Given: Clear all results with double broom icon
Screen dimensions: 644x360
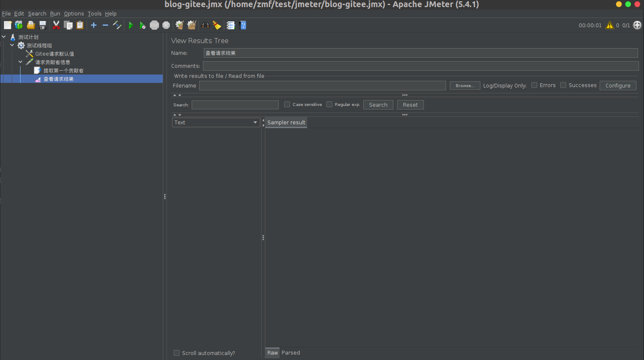Looking at the screenshot, I should point(192,25).
